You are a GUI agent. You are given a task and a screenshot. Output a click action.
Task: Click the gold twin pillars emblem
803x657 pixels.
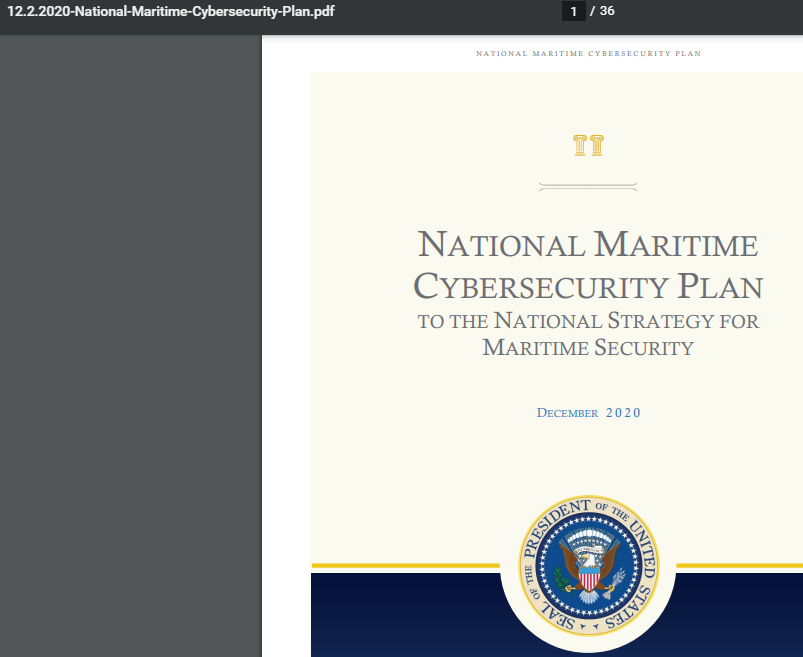pos(588,145)
